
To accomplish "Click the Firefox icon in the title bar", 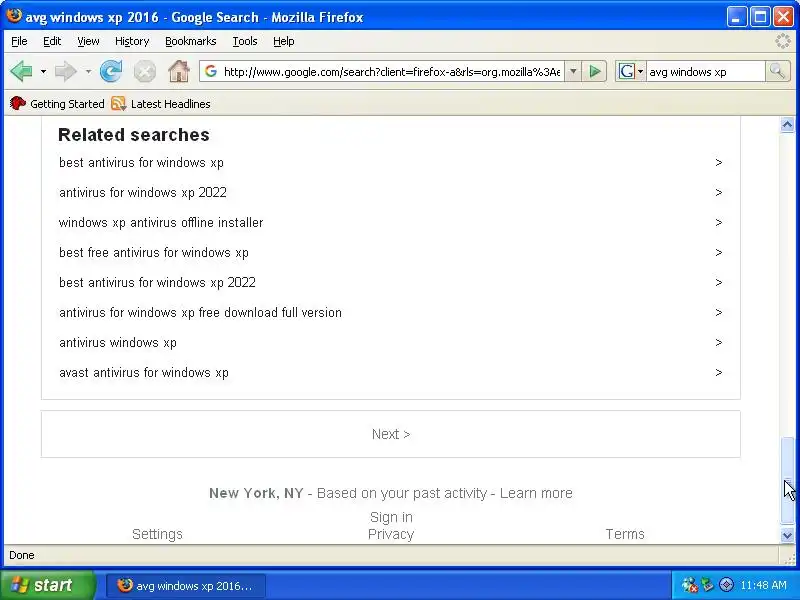I will click(14, 16).
